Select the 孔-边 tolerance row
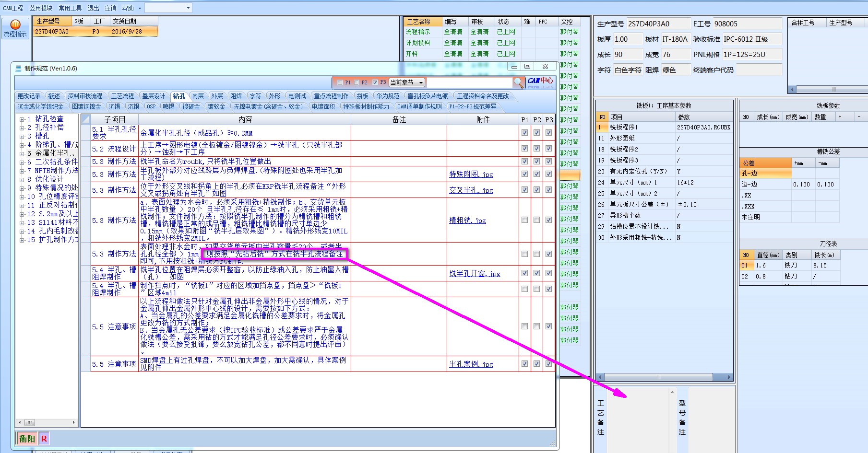Screen dimensions: 868x453 tap(789, 174)
